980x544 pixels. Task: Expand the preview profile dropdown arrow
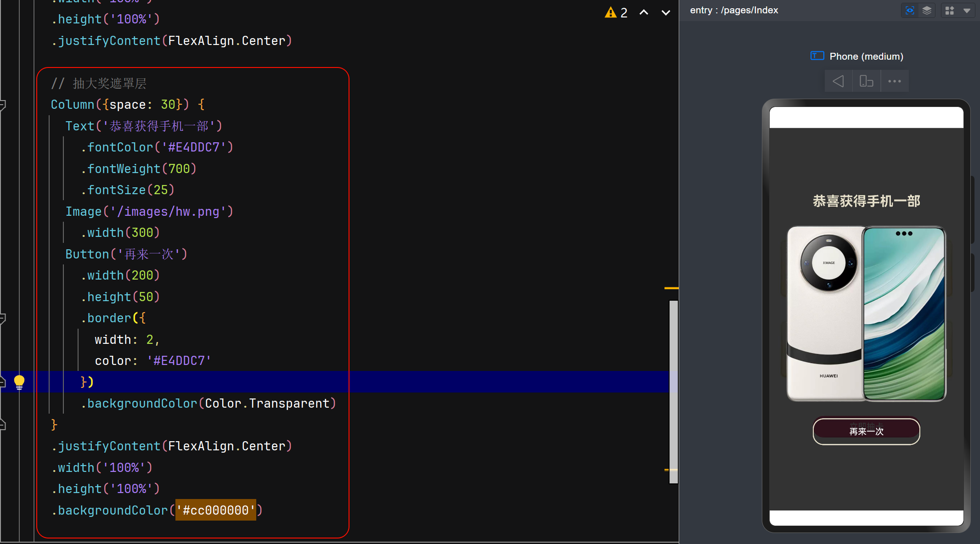(967, 10)
